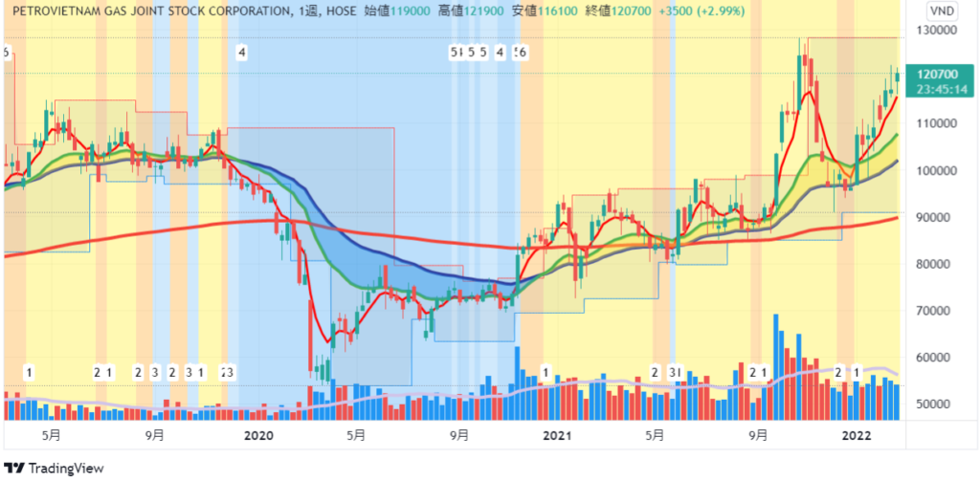Select the 高値121900 high value
The width and height of the screenshot is (980, 481).
point(473,11)
